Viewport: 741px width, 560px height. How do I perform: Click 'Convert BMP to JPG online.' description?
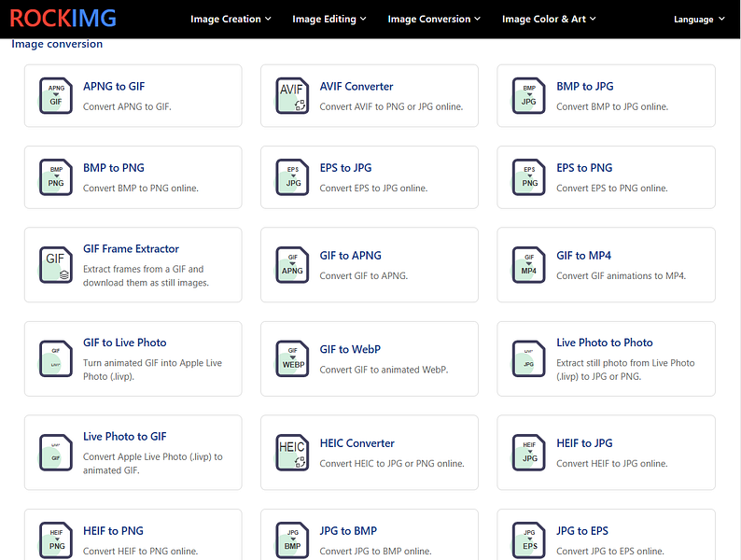click(x=612, y=106)
